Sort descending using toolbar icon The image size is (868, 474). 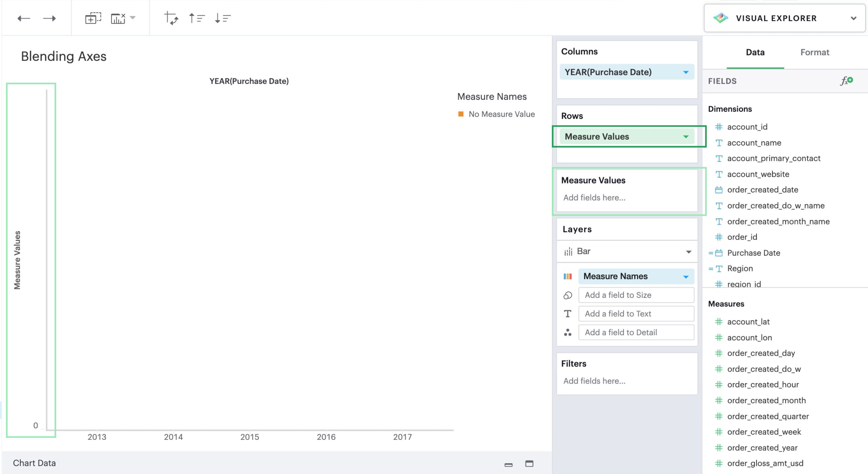pyautogui.click(x=222, y=18)
